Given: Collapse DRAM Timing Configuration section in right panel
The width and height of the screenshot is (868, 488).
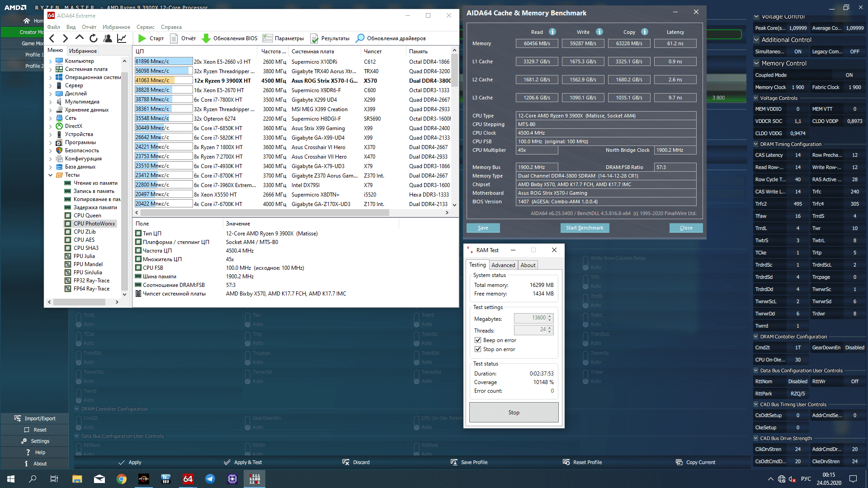Looking at the screenshot, I should (756, 144).
